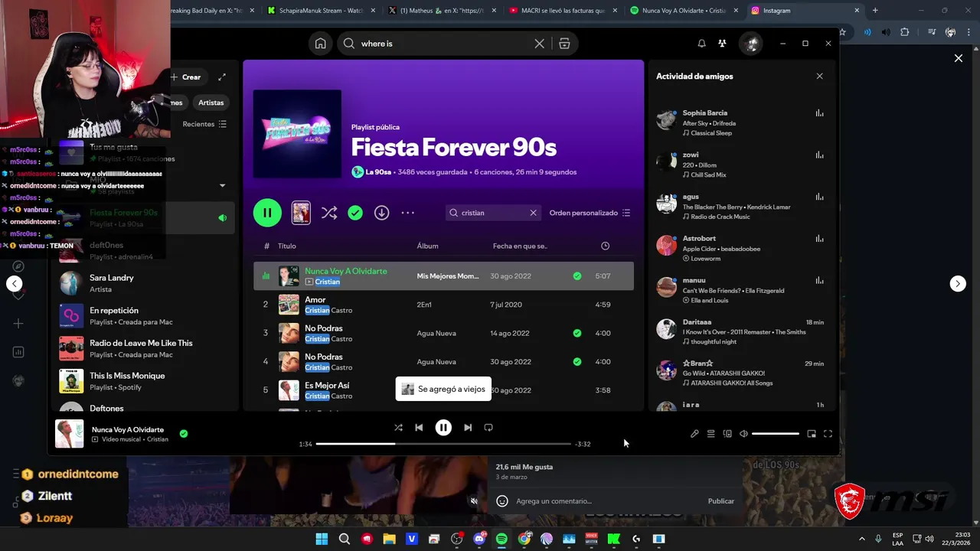This screenshot has width=980, height=551.
Task: Click green saved-to-library check in playlist header
Action: point(355,213)
